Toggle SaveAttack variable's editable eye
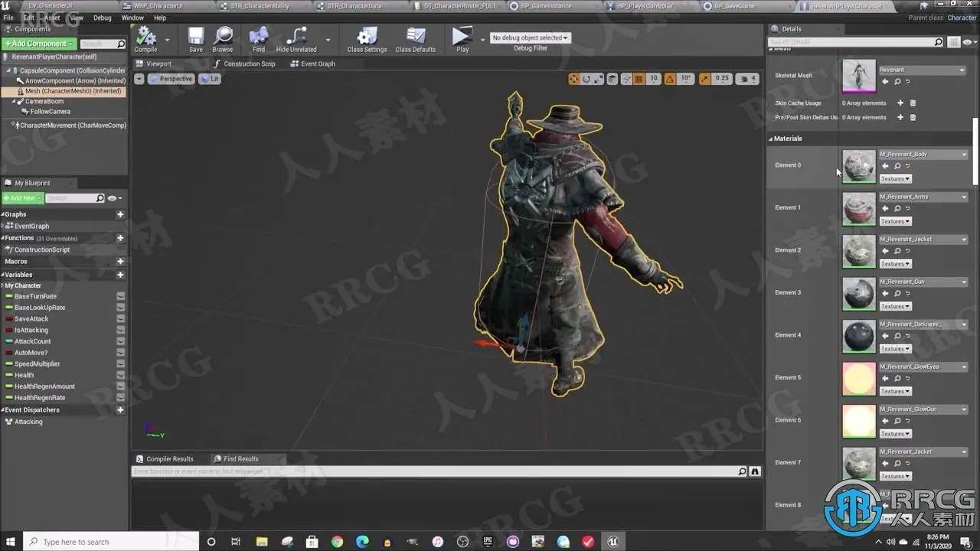 120,319
